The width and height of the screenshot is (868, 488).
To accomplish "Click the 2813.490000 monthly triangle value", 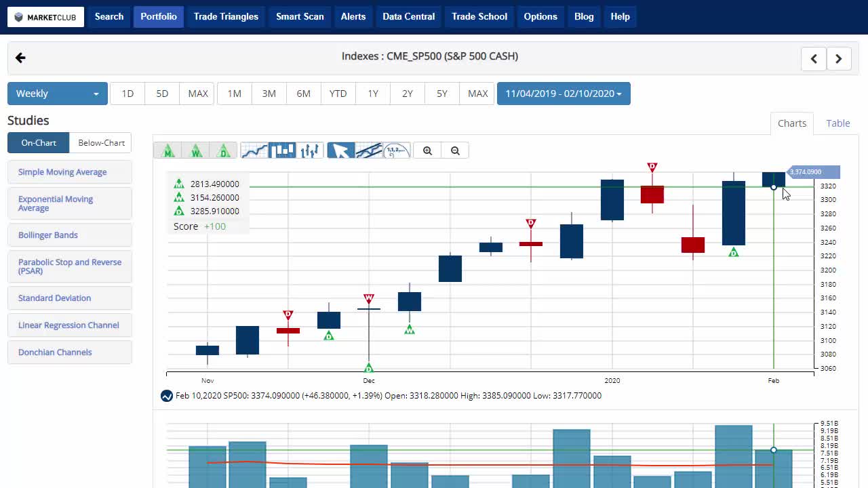I will point(214,184).
